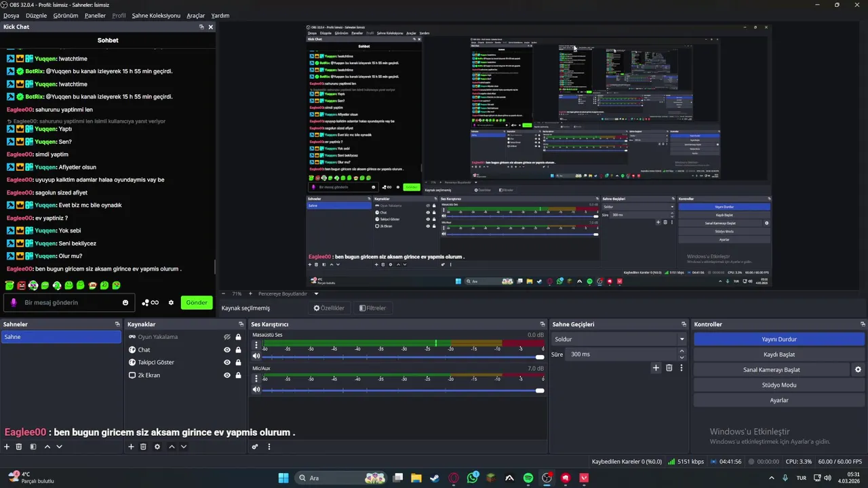The height and width of the screenshot is (488, 868).
Task: Remove selected source via Kaynaklar trash icon
Action: coord(143,447)
